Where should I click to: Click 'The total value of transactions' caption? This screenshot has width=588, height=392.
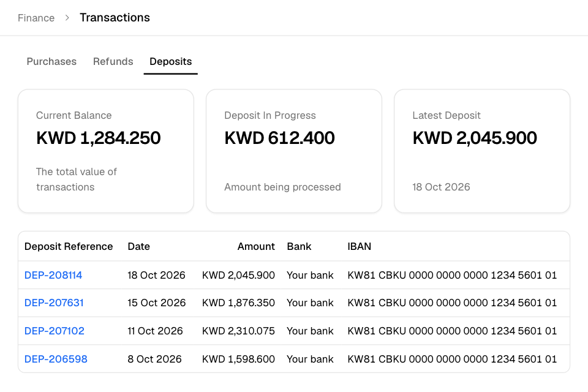tap(77, 179)
